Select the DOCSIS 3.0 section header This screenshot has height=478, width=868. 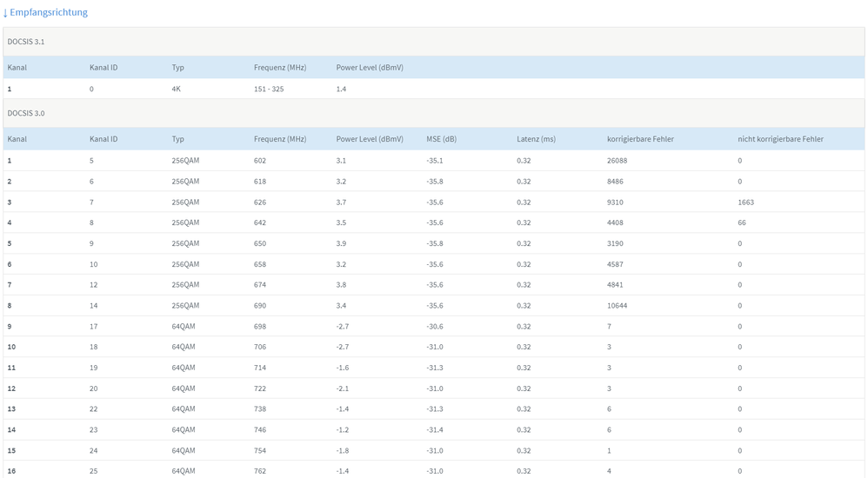coord(433,113)
